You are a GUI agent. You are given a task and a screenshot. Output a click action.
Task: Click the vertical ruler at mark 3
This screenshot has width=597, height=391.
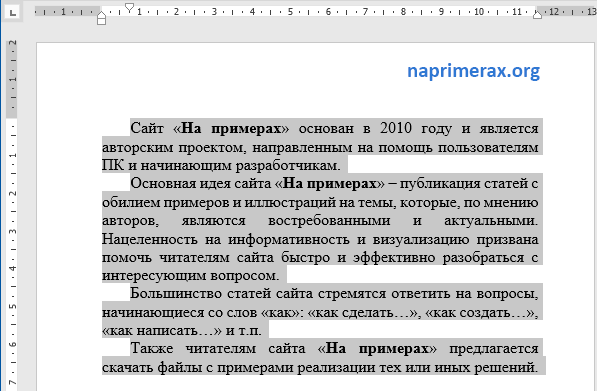(x=13, y=231)
